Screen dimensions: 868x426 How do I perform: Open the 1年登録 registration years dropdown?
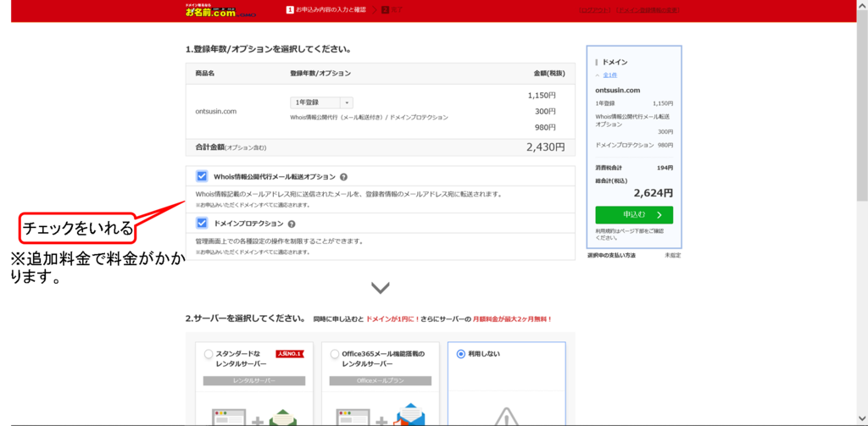321,102
